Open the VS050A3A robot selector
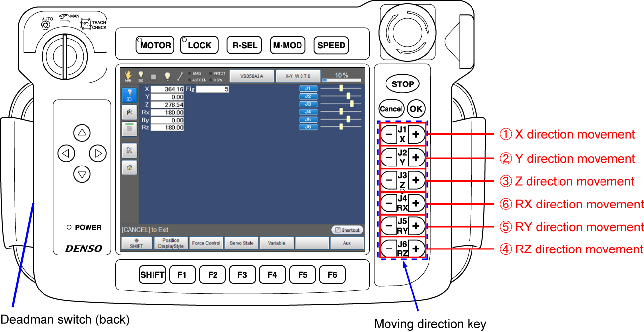This screenshot has width=644, height=332. [x=251, y=76]
